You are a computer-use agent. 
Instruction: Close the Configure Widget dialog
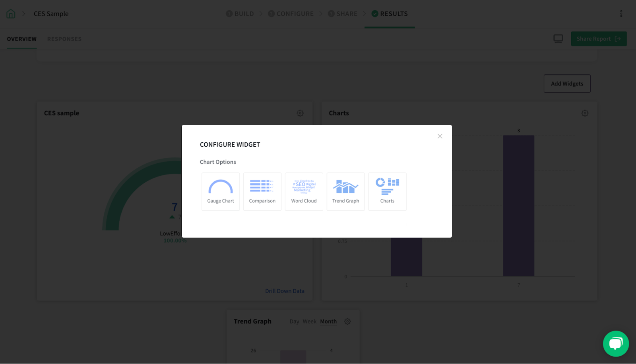click(x=440, y=136)
